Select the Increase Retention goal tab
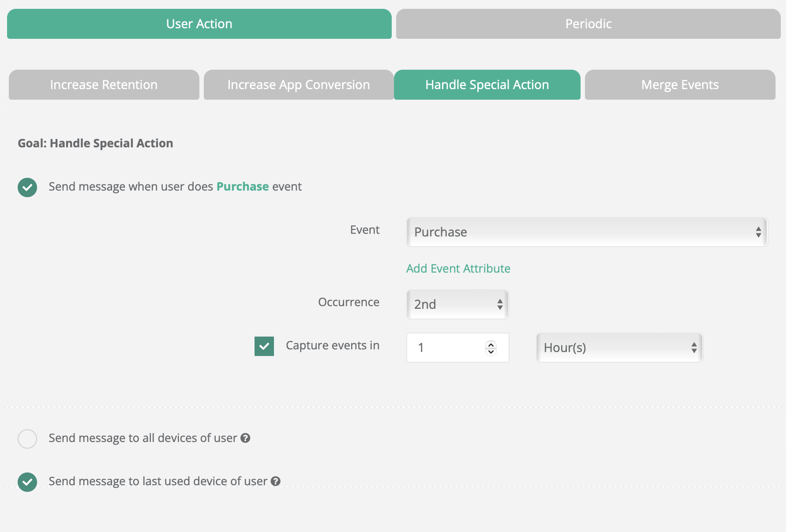Image resolution: width=787 pixels, height=532 pixels. pyautogui.click(x=104, y=85)
